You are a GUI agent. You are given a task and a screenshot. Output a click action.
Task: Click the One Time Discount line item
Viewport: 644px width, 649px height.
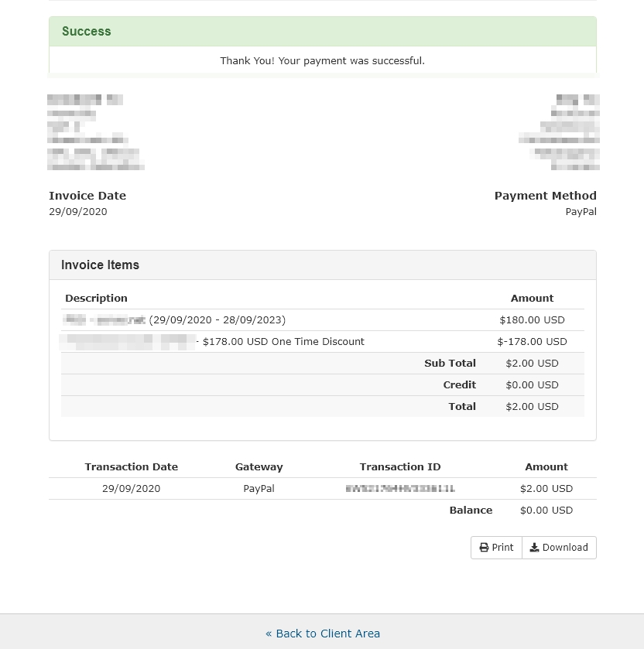[x=283, y=341]
